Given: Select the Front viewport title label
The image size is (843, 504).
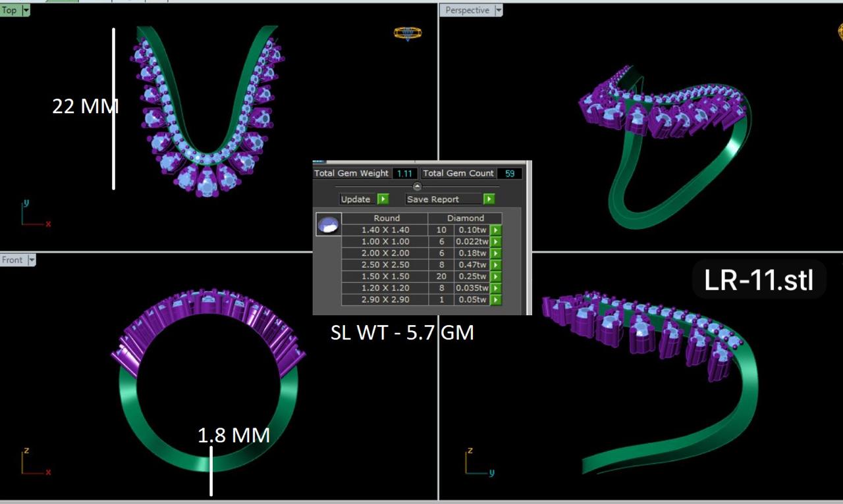Looking at the screenshot, I should pos(13,260).
